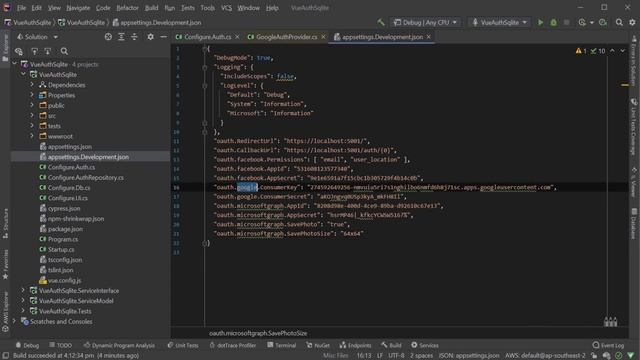Expand Scratches and Consoles node

14,321
